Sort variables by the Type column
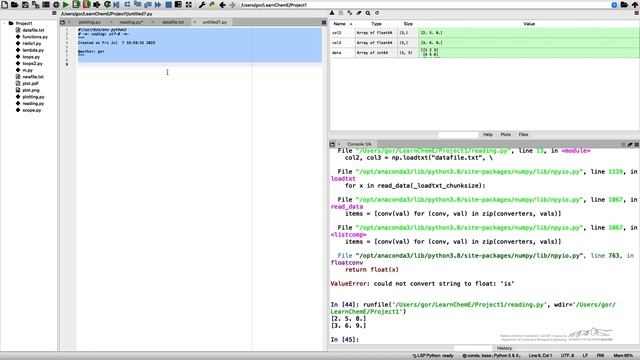Viewport: 640px width, 360px height. 376,24
